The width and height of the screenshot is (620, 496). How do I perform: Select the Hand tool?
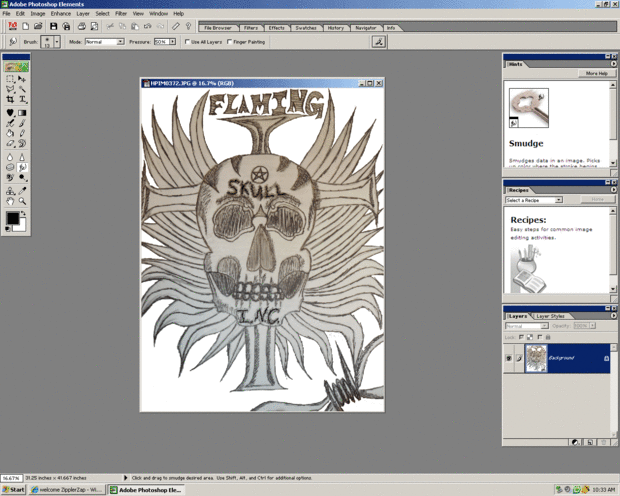(x=10, y=201)
